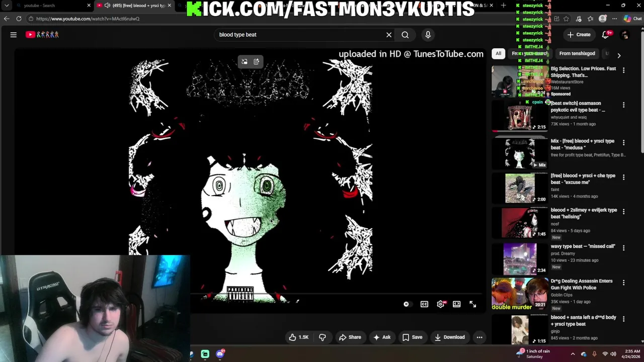Open player settings gear

point(441,304)
